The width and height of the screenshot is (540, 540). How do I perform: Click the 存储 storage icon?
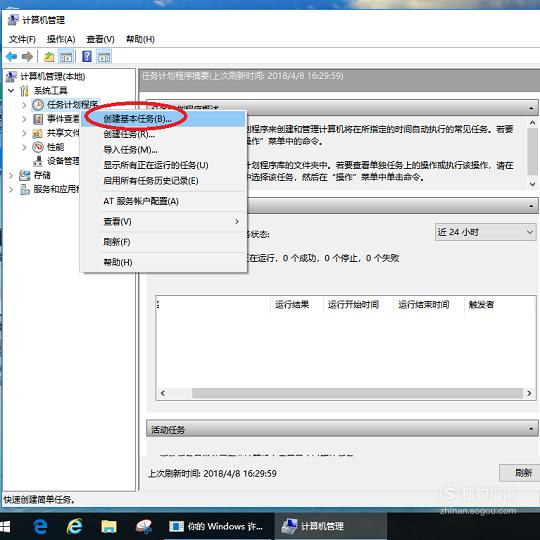(24, 175)
